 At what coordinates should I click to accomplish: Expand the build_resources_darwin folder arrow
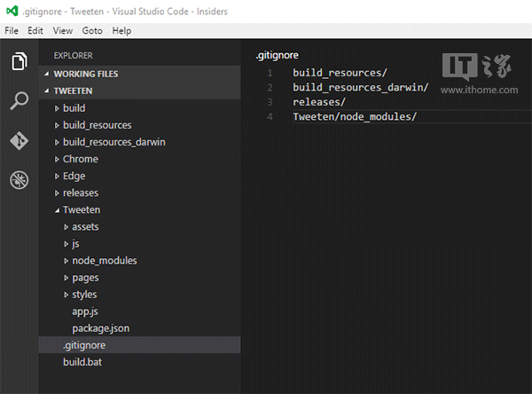(57, 142)
